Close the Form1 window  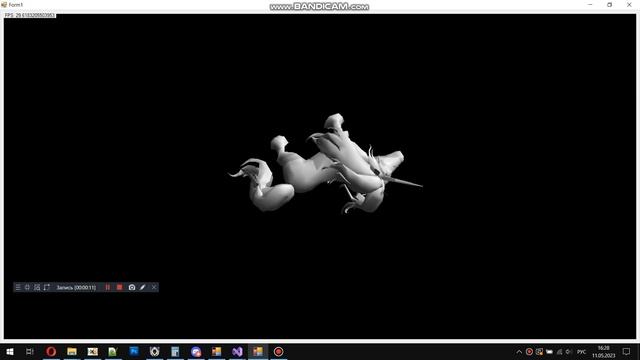[x=629, y=5]
